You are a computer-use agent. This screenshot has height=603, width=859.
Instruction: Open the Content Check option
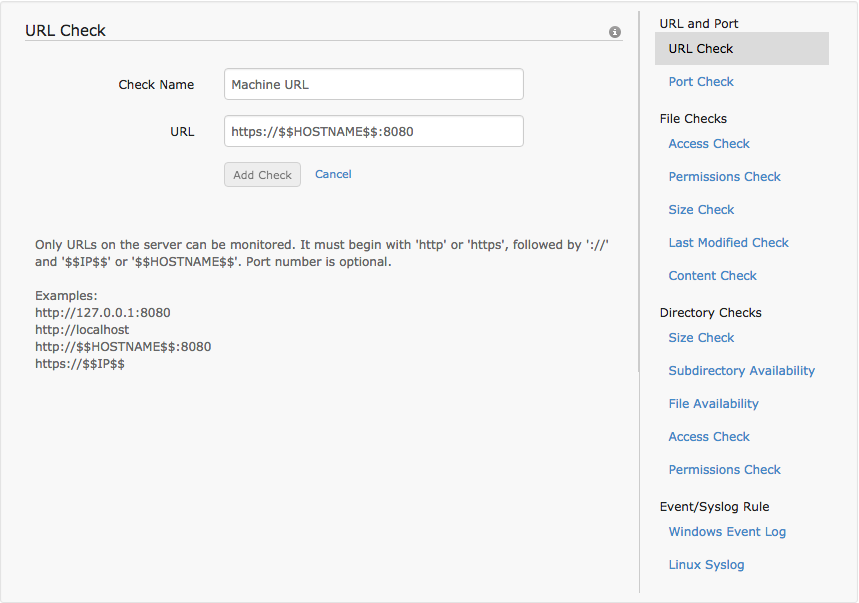(712, 276)
